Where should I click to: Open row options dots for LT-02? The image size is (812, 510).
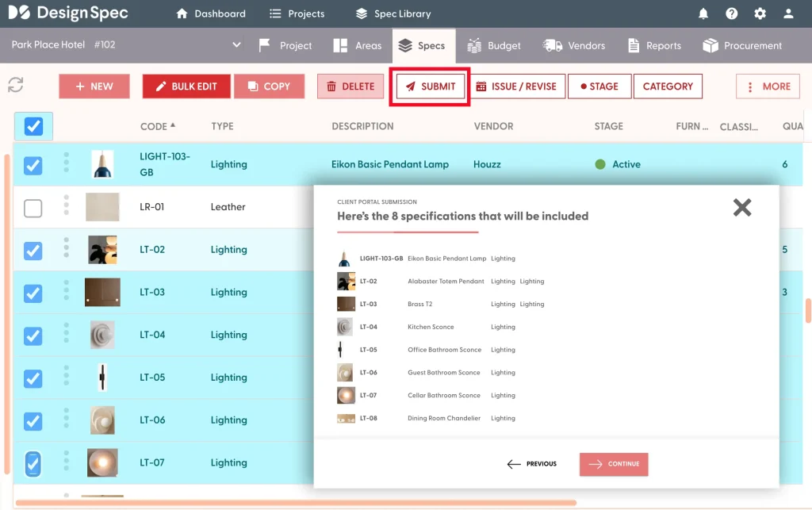67,249
